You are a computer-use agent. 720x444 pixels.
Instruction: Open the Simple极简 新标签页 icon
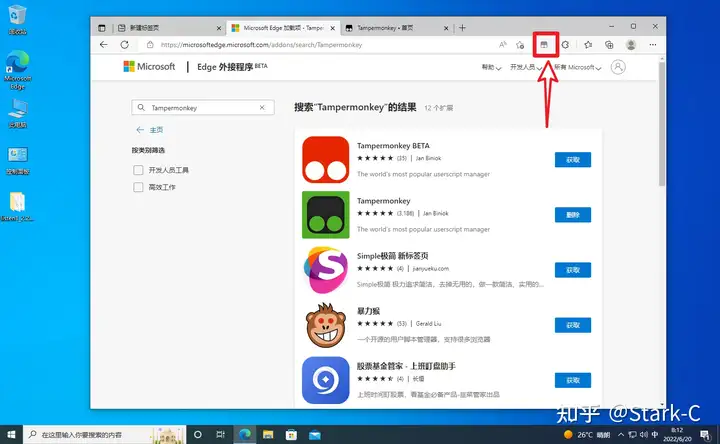tap(326, 270)
